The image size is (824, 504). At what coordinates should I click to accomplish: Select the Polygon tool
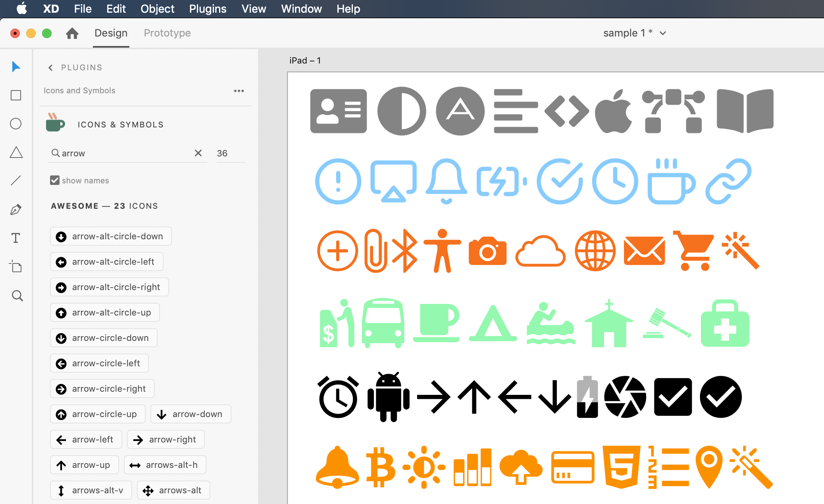(x=15, y=152)
